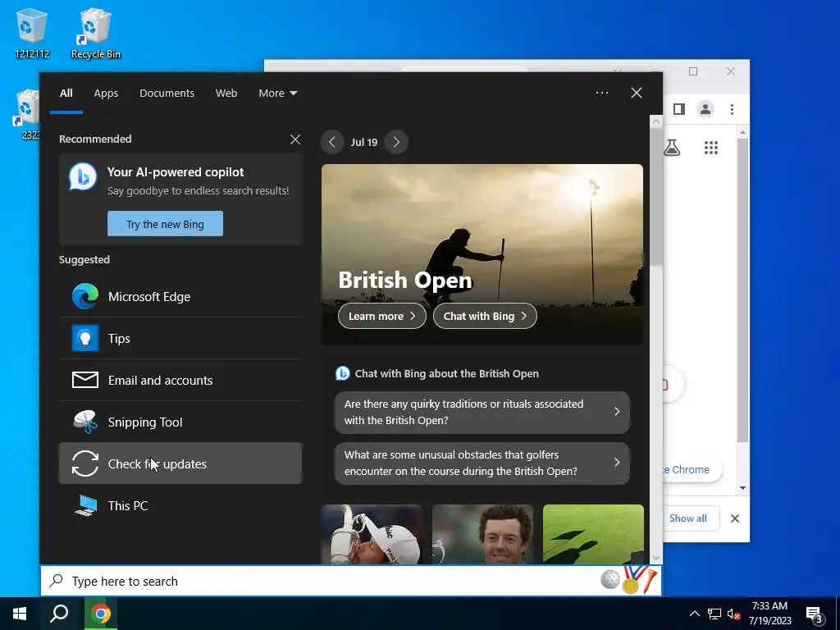The height and width of the screenshot is (630, 840).
Task: Select the All search tab
Action: coord(66,94)
